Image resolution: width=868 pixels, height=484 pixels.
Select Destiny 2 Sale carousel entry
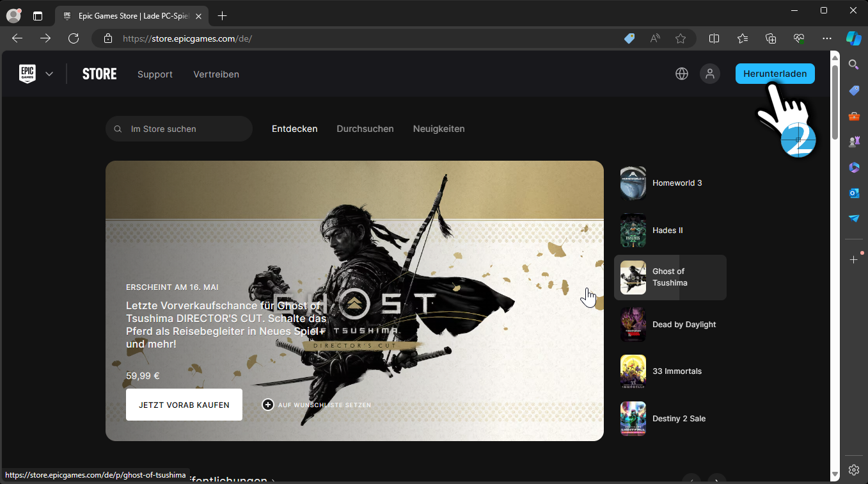670,419
